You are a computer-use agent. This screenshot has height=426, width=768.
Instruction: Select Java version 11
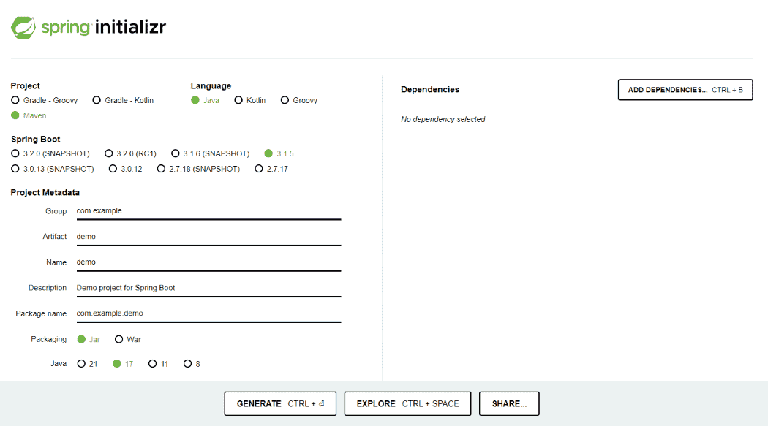point(158,364)
